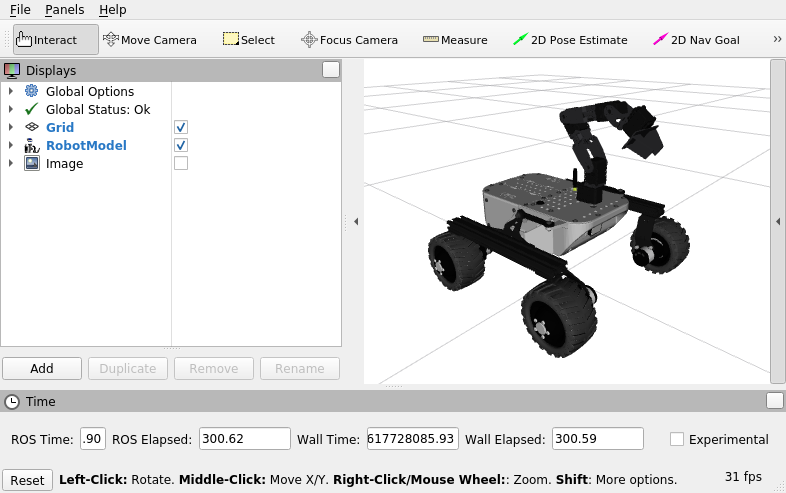The width and height of the screenshot is (786, 493).
Task: Click the Wall Time field
Action: [x=413, y=439]
